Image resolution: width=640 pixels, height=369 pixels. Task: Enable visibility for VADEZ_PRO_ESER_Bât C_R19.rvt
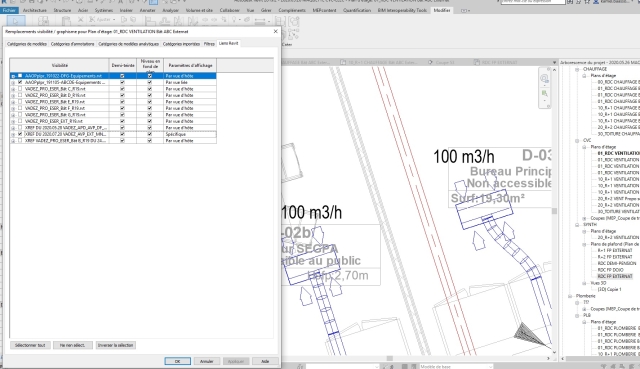(20, 89)
